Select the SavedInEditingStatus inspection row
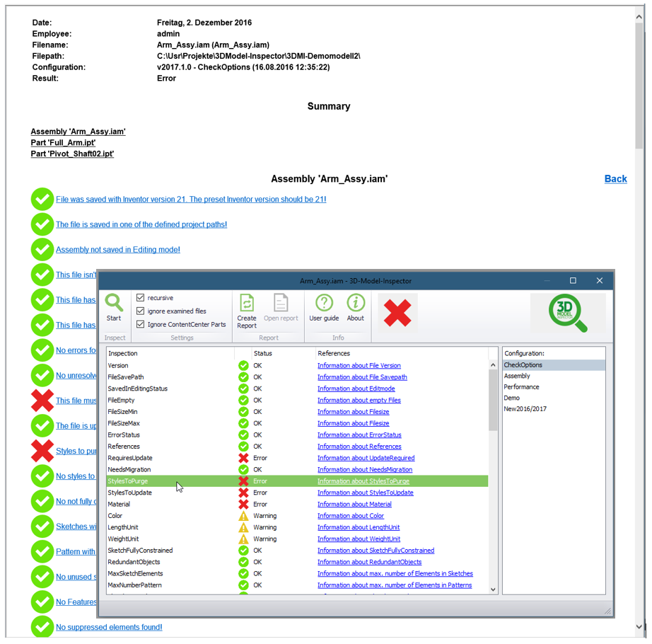 [297, 389]
